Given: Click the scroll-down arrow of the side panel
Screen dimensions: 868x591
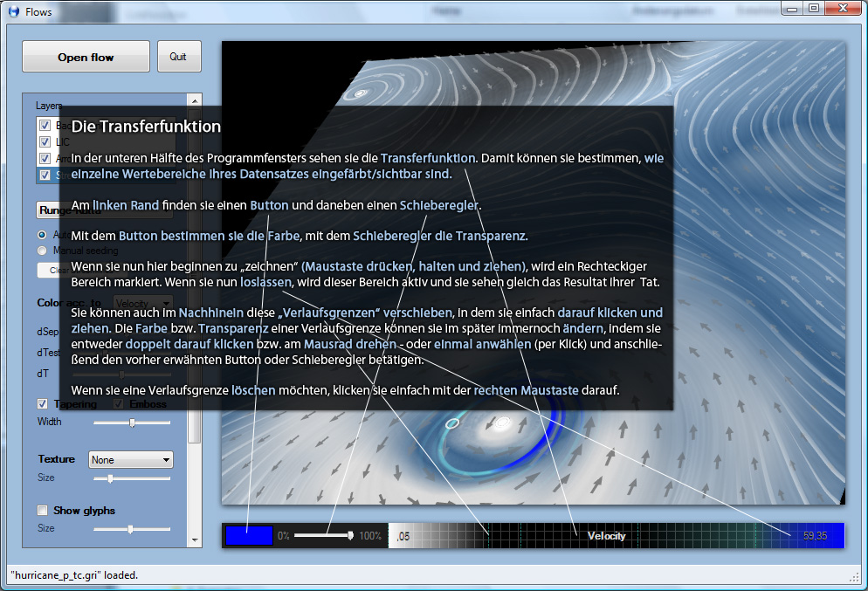Looking at the screenshot, I should coord(195,540).
